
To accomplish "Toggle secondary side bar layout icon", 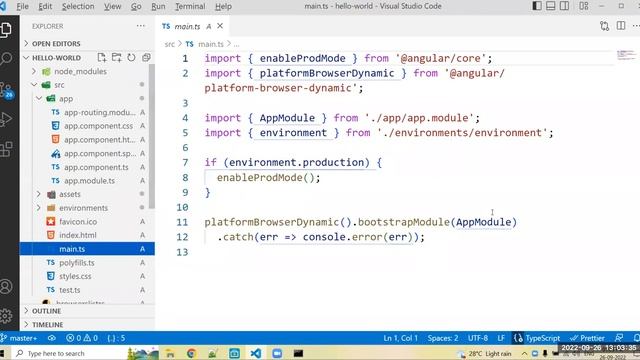I will pyautogui.click(x=564, y=6).
